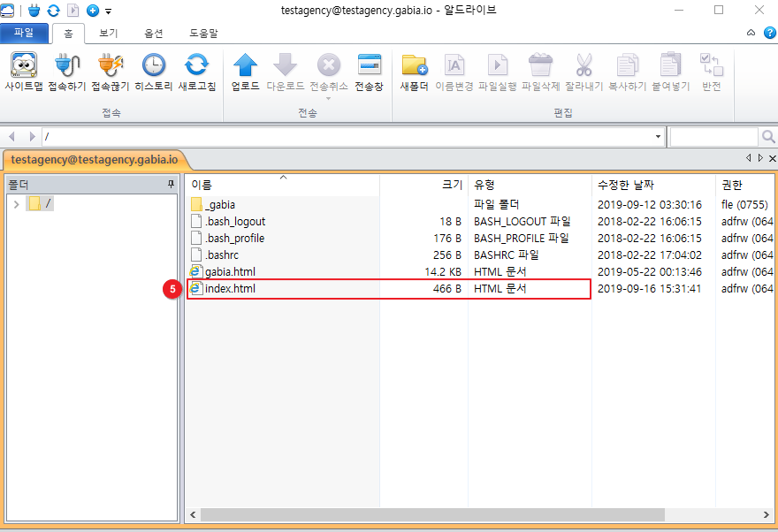Click the search input field
The image size is (778, 532).
pyautogui.click(x=714, y=136)
